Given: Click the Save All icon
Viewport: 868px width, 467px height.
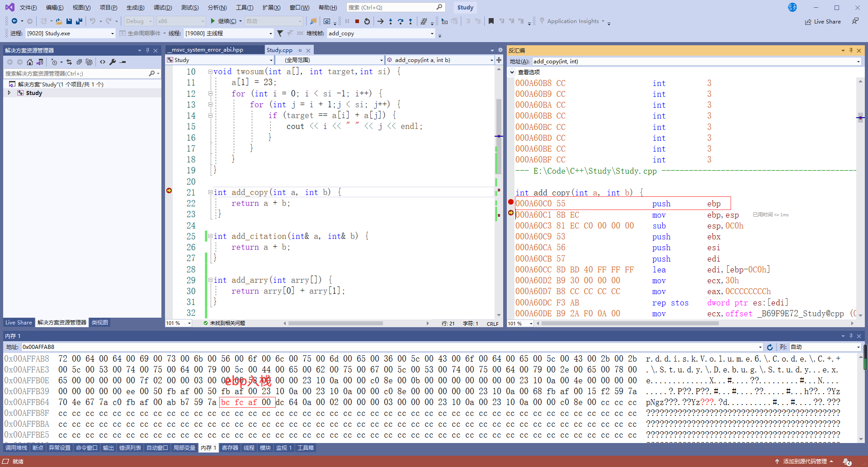Looking at the screenshot, I should point(79,21).
